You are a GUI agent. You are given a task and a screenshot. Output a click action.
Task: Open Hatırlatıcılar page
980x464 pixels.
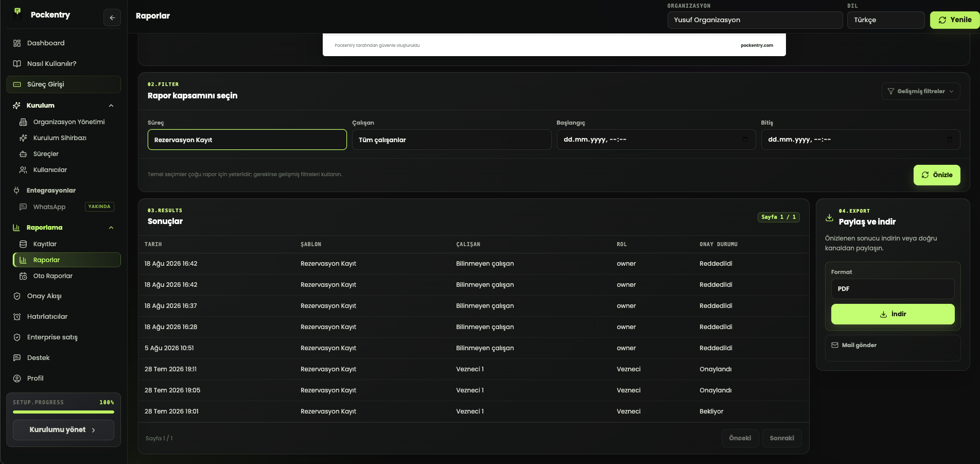[x=63, y=317]
